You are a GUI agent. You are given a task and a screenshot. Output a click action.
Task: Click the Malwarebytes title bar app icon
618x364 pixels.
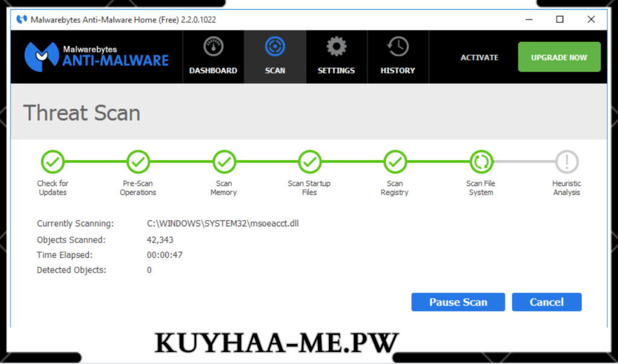tap(21, 19)
